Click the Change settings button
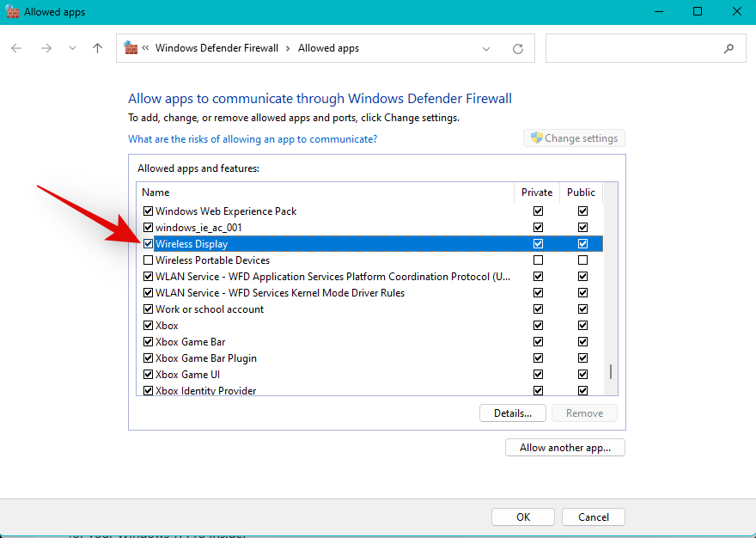This screenshot has width=756, height=538. (574, 138)
